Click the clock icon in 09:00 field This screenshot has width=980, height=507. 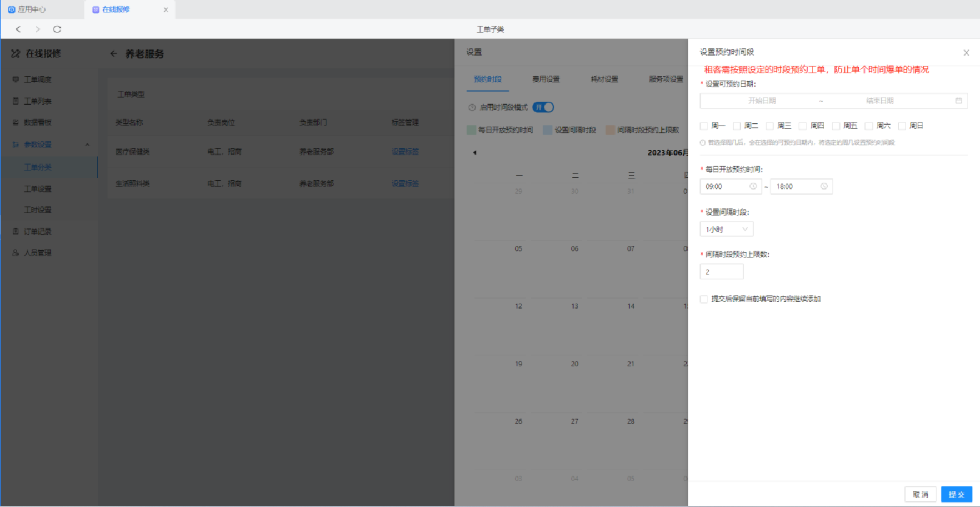point(753,186)
